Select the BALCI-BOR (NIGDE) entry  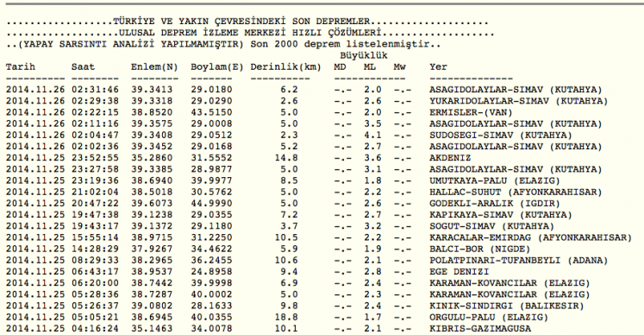point(480,249)
